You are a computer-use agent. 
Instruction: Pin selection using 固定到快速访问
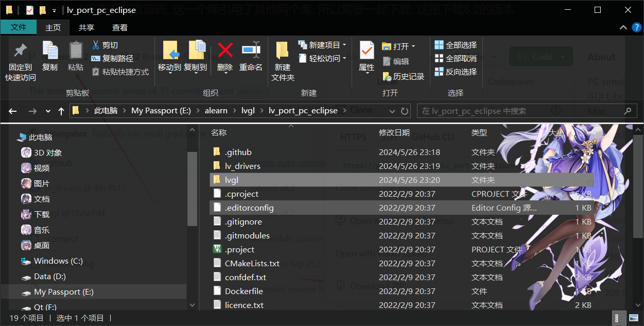21,62
